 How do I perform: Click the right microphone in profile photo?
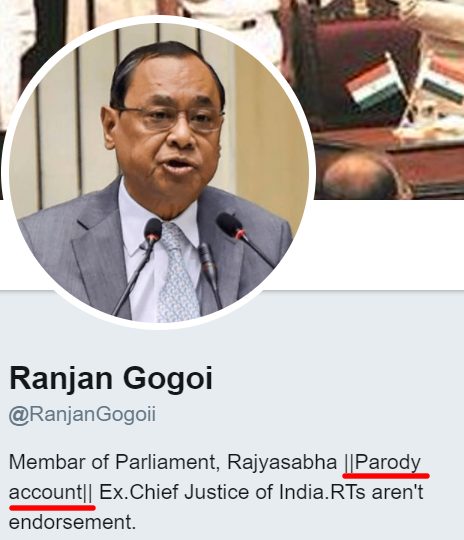(244, 239)
